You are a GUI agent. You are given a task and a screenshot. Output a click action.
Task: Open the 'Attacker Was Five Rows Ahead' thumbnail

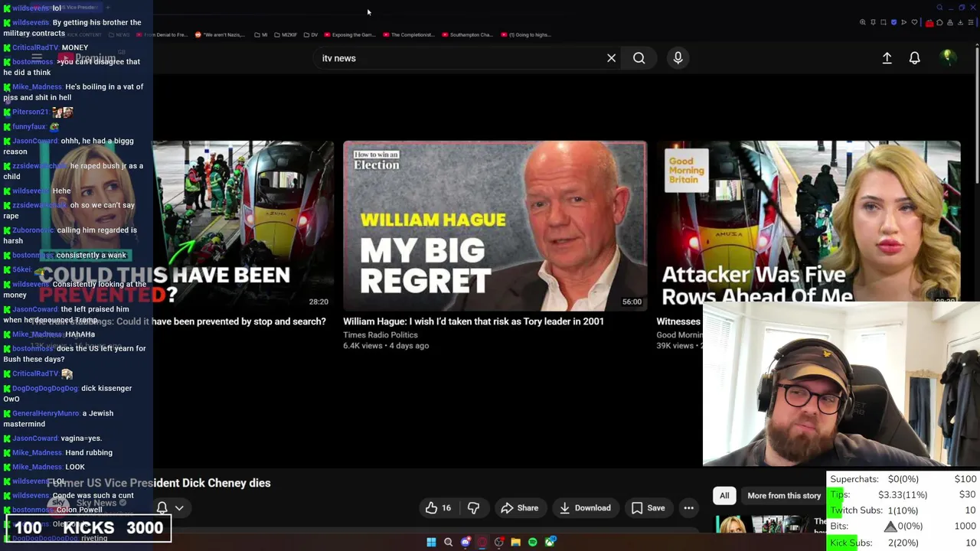pos(808,222)
